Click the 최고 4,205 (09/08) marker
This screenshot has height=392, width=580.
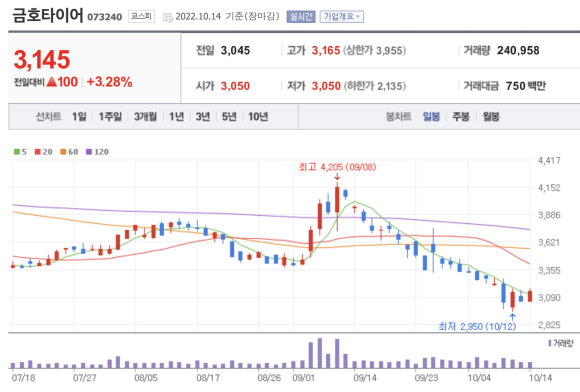click(x=337, y=167)
